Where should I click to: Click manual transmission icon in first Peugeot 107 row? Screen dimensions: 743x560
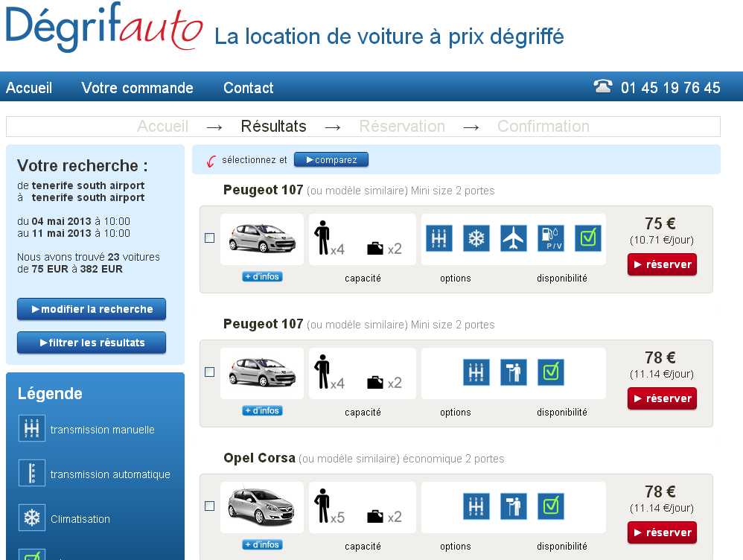click(439, 238)
